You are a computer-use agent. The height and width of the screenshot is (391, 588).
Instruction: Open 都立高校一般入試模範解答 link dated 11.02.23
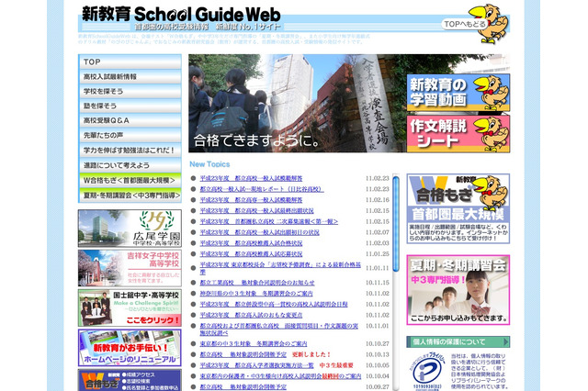tap(251, 178)
